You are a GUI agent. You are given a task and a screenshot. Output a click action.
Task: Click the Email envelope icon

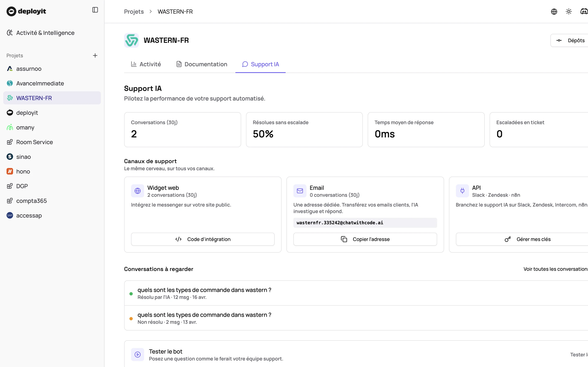coord(300,191)
